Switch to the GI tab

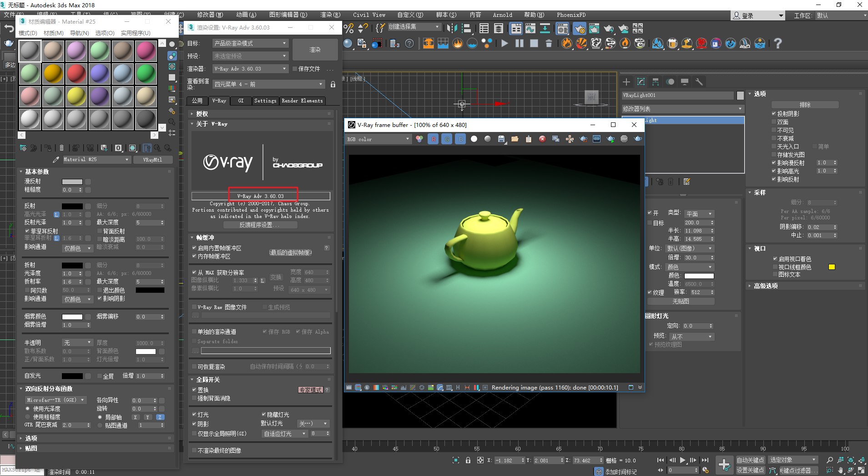click(x=241, y=101)
